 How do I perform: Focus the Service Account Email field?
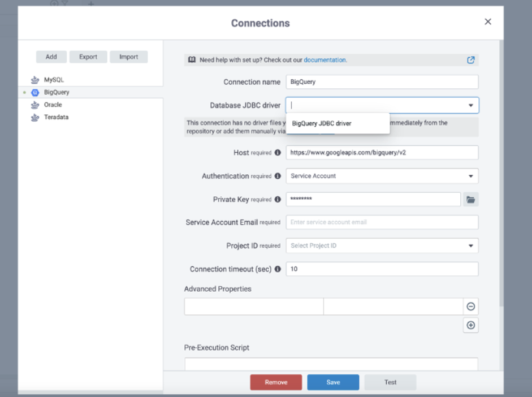382,222
